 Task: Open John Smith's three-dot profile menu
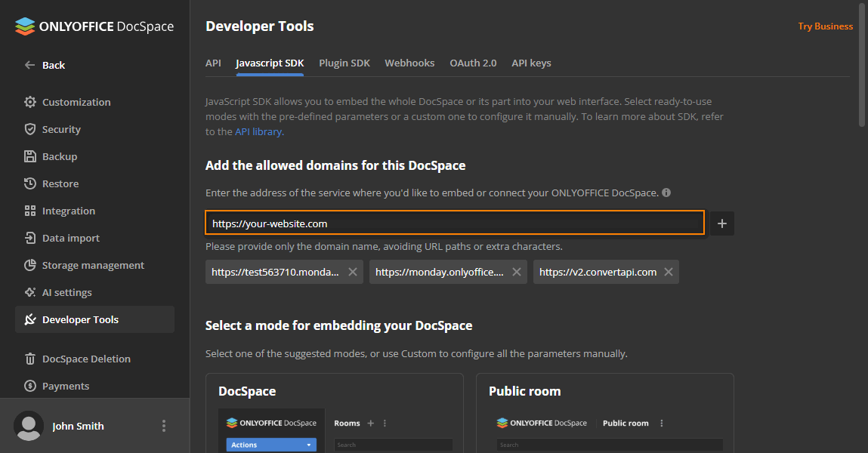[x=164, y=426]
